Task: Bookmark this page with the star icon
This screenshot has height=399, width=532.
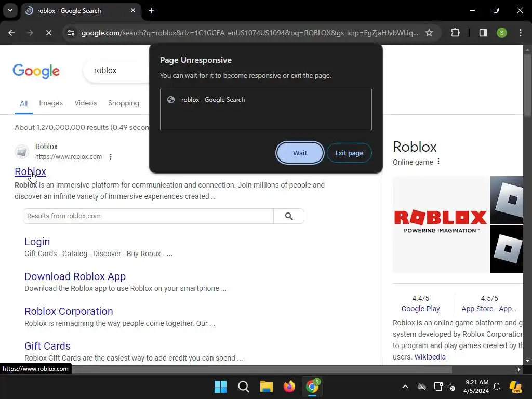Action: pyautogui.click(x=429, y=33)
